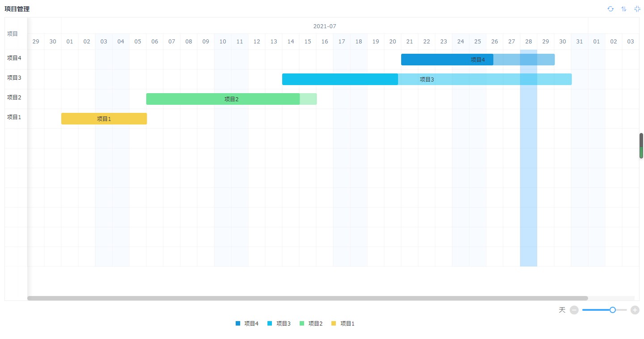This screenshot has width=644, height=339.
Task: Click the refresh icon in top-right
Action: (x=610, y=9)
